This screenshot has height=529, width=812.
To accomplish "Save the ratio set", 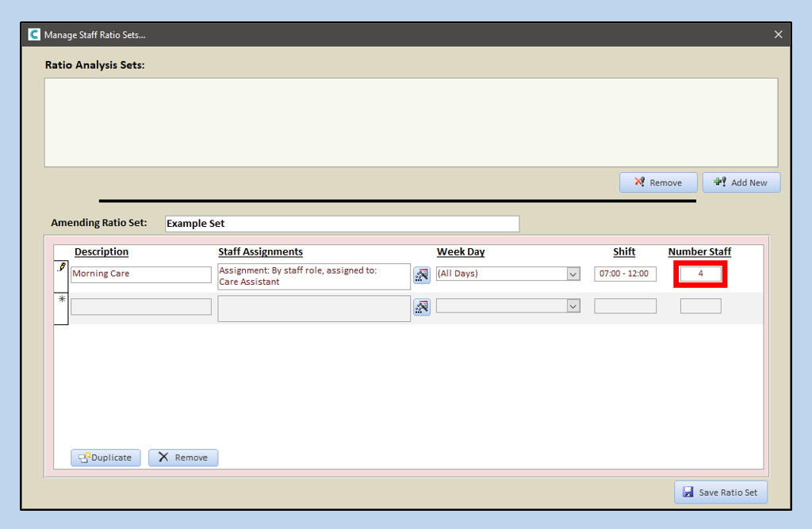I will click(720, 493).
